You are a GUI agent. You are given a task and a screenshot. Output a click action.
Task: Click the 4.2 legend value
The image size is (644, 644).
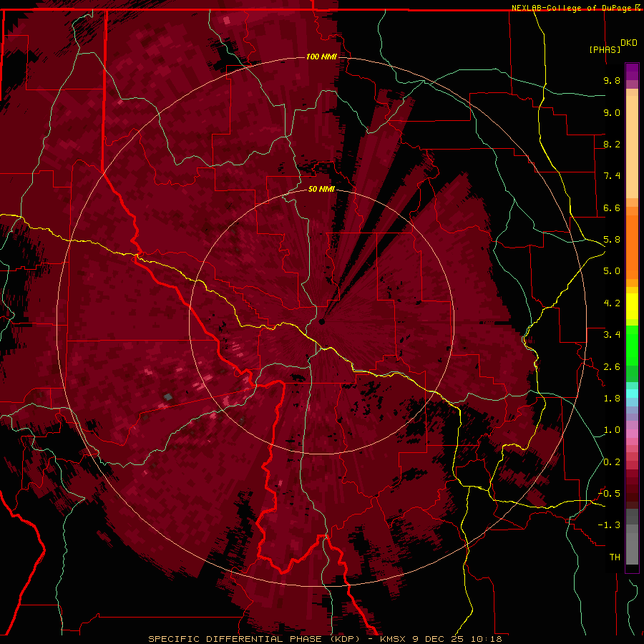click(x=612, y=303)
